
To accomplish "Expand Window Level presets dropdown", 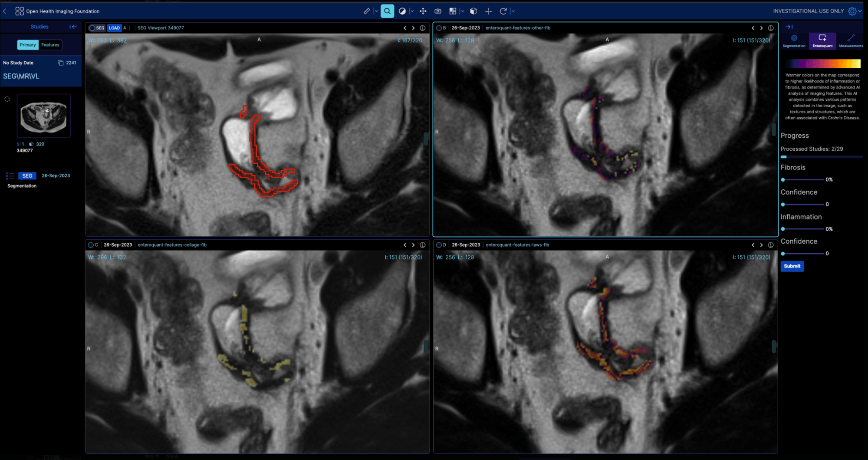I will click(411, 11).
